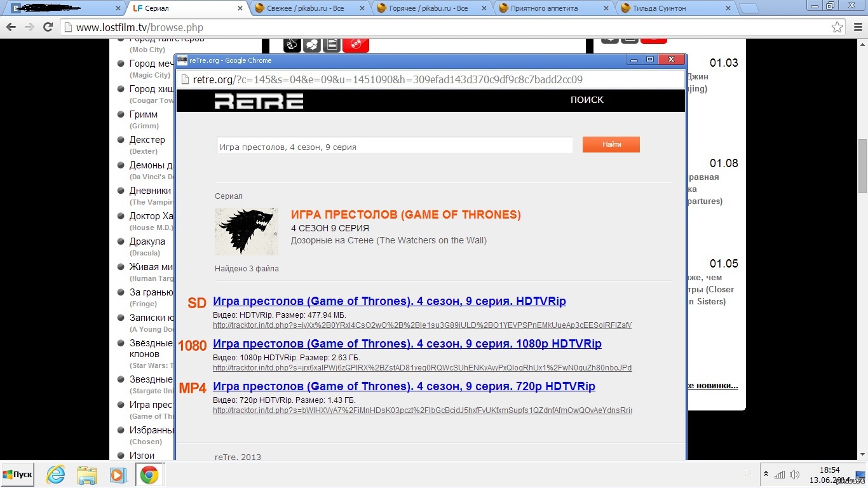
Task: Click the red disc download icon
Action: [356, 44]
